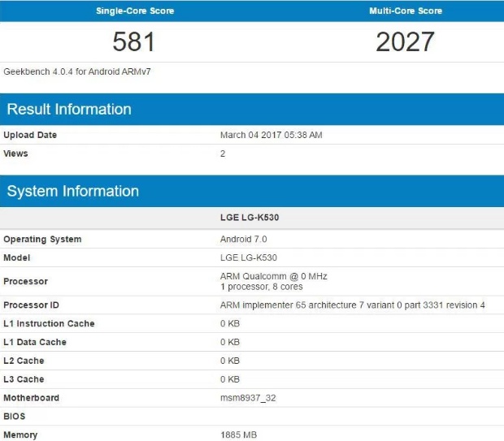Click the Geekbench 4.0.4 for Android ARMv7 text

click(77, 71)
